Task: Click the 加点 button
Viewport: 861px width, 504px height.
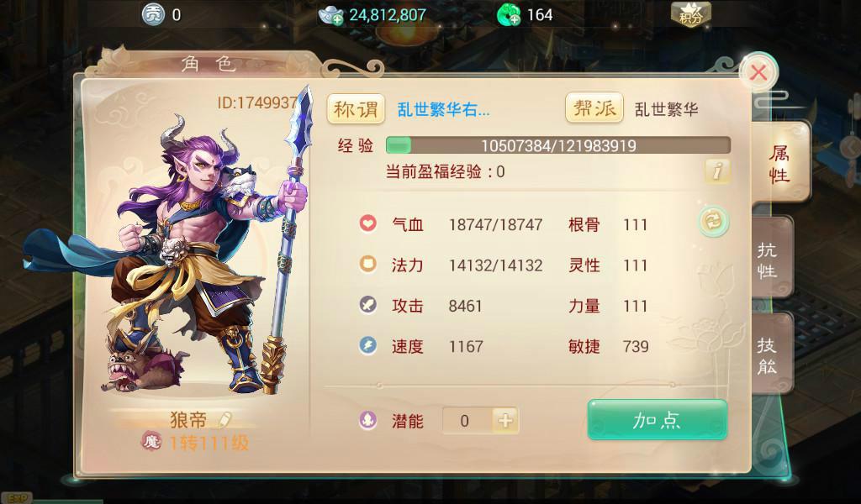Action: [x=658, y=419]
